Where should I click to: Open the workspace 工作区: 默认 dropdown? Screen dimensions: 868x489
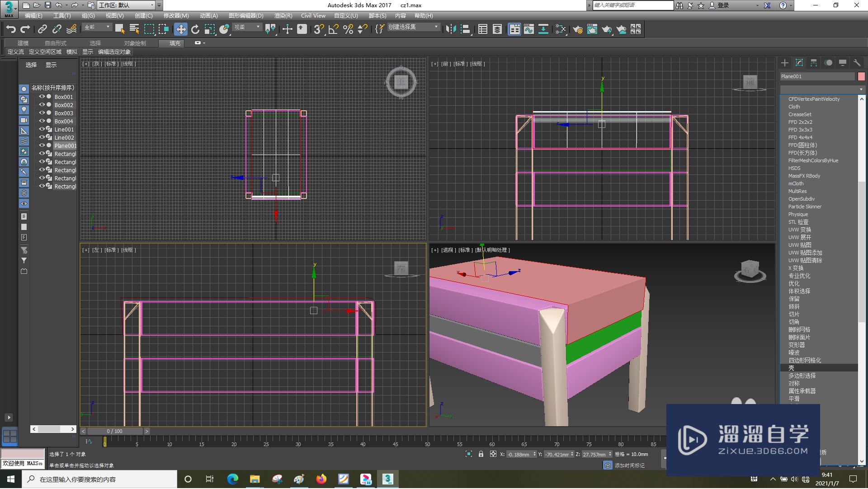(127, 5)
